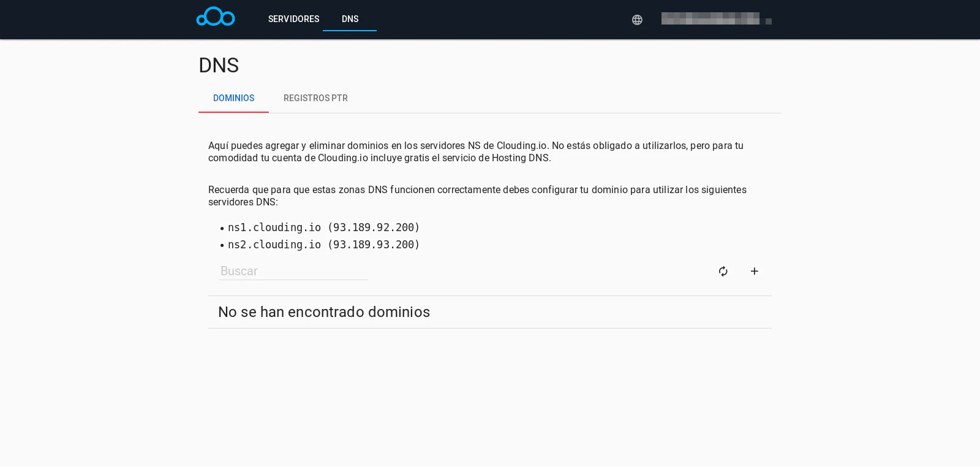This screenshot has width=980, height=469.
Task: Click the DNS page heading
Action: [x=219, y=65]
